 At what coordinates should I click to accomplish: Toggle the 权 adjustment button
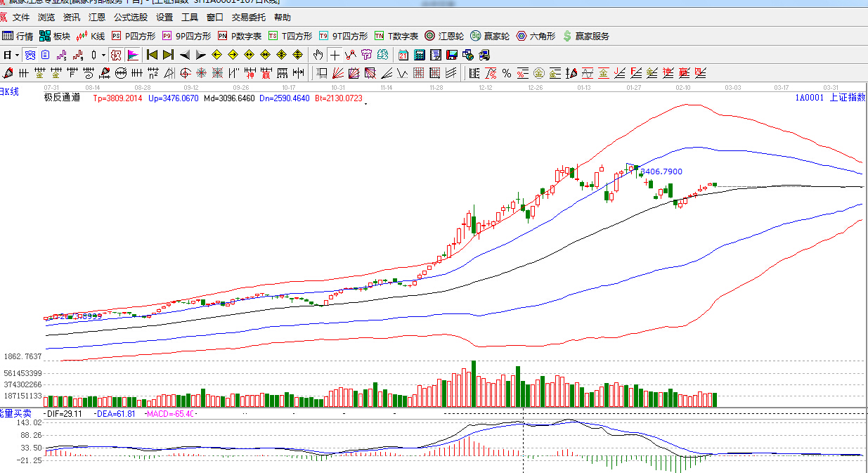[x=116, y=55]
